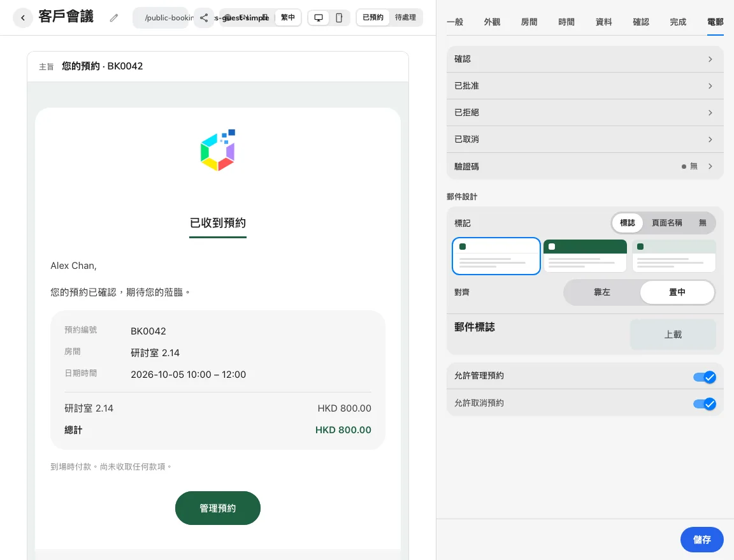Open the 時間 tab
Viewport: 734px width, 560px height.
tap(566, 22)
